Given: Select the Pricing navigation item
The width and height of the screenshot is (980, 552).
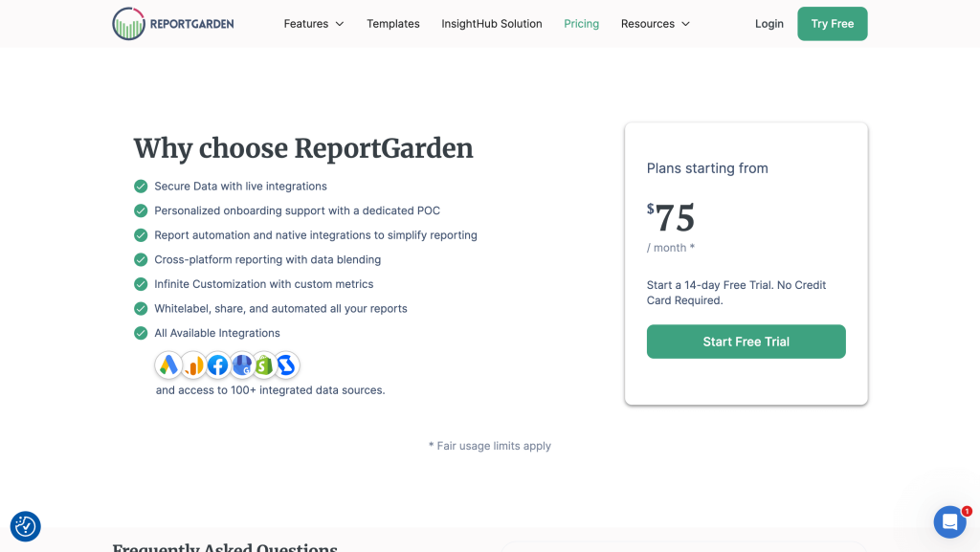Looking at the screenshot, I should coord(581,23).
